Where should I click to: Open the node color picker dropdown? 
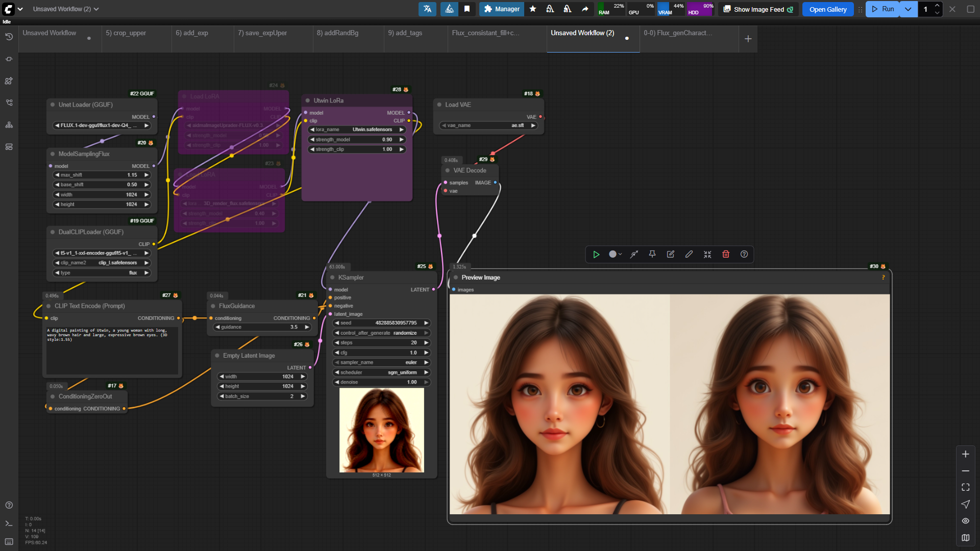pyautogui.click(x=615, y=254)
